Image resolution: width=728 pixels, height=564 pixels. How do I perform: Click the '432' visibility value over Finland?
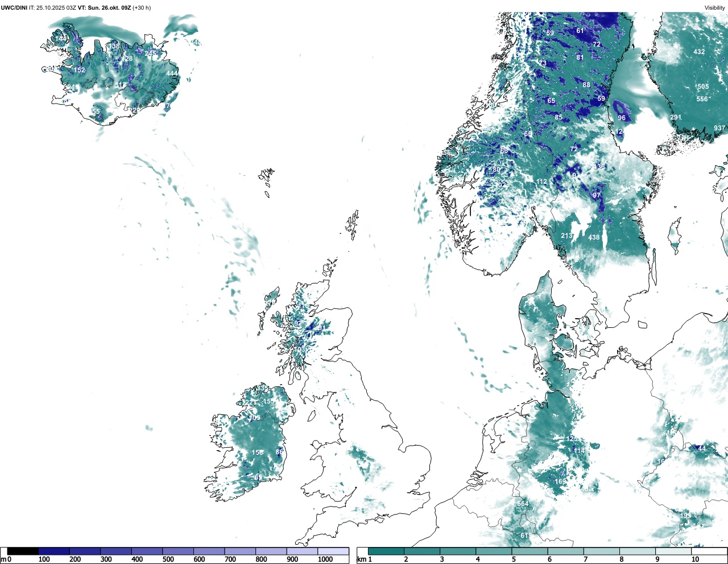coord(699,52)
